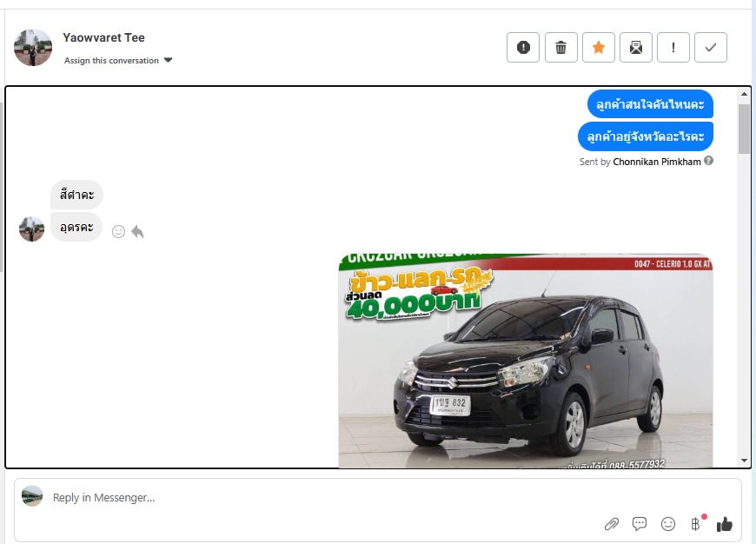Open saved replies speech bubble icon
This screenshot has height=544, width=756.
coord(640,524)
